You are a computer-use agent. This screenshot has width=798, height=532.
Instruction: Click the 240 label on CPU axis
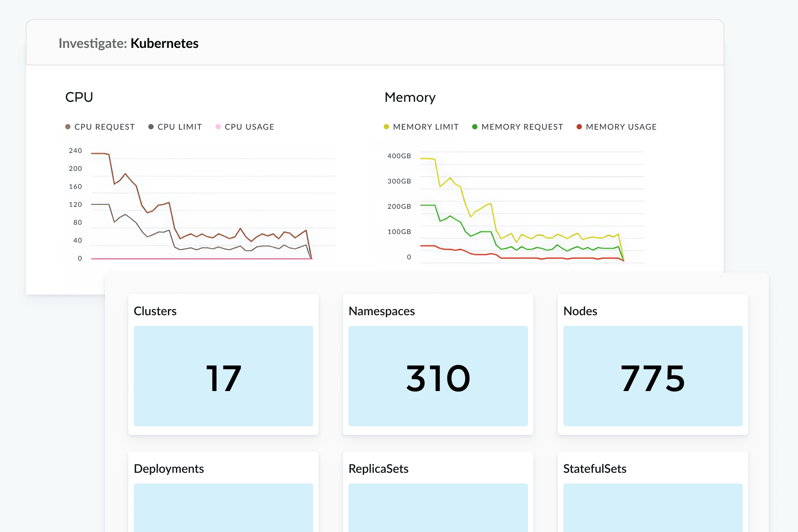[x=75, y=151]
